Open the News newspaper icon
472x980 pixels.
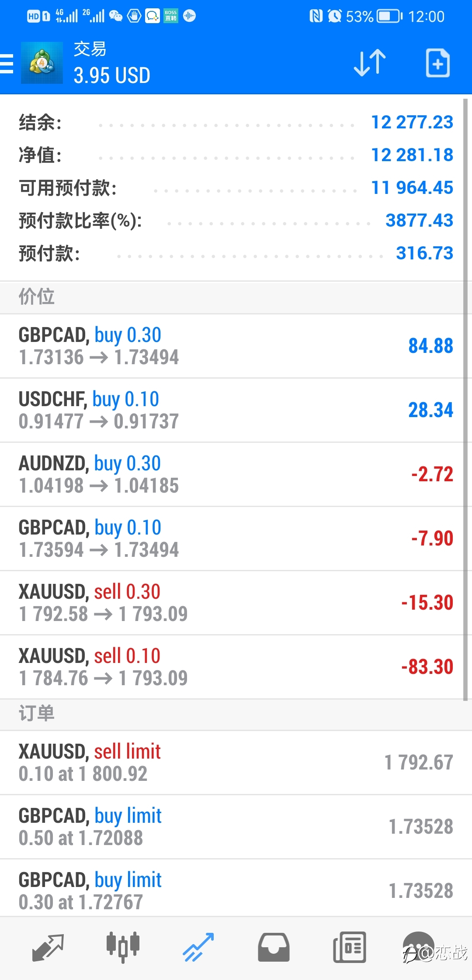349,947
